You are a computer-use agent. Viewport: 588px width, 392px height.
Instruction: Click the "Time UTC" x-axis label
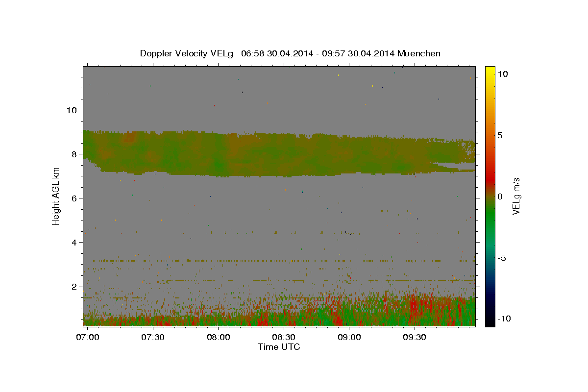click(x=279, y=347)
